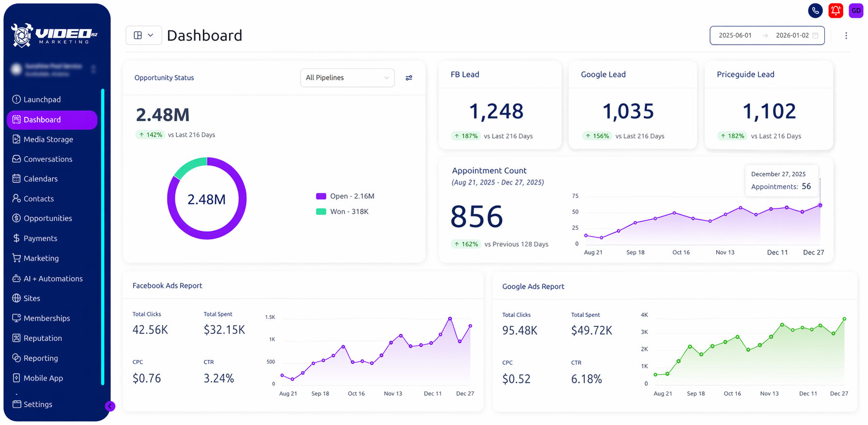Click the Opportunity Status filter settings icon
Screen dimensions: 868x425
pyautogui.click(x=409, y=78)
